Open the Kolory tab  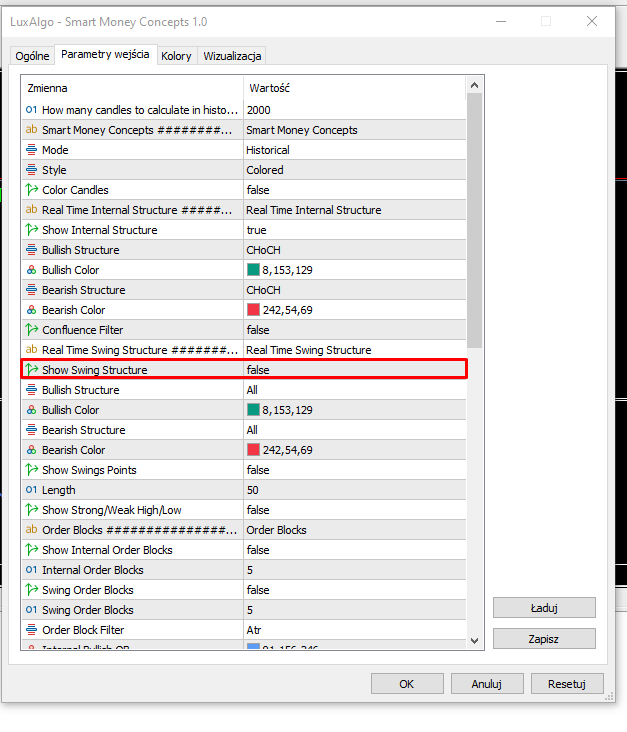pos(176,56)
